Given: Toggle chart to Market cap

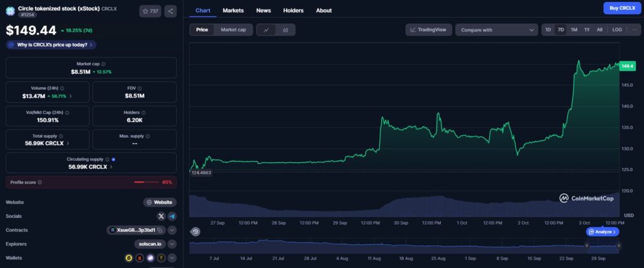Looking at the screenshot, I should click(x=233, y=30).
